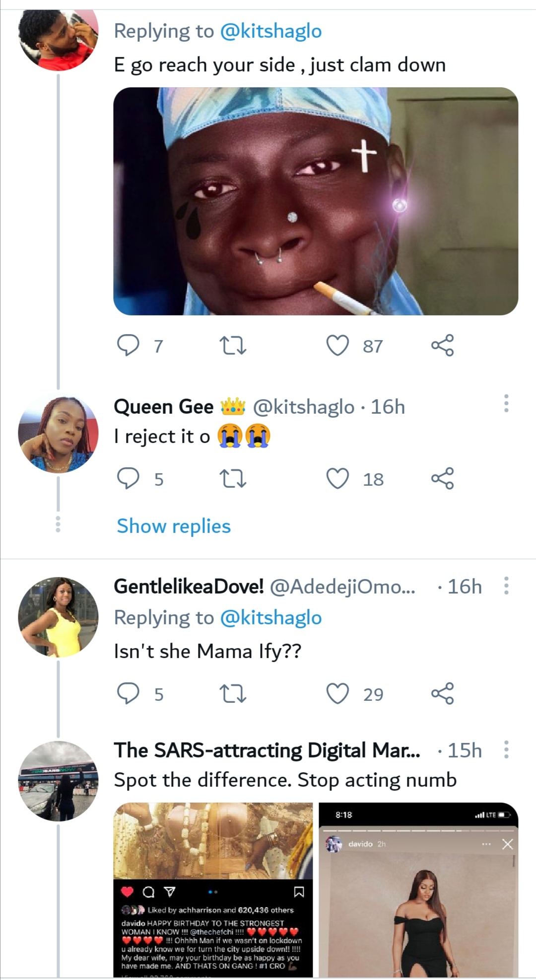The image size is (536, 980).
Task: Like Queen Gee's tweet with 18 likes
Action: coord(337,478)
